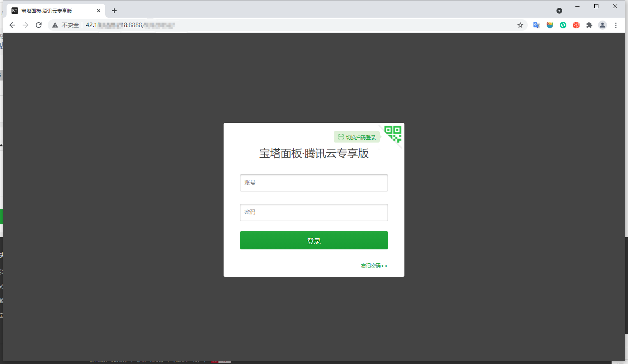Click the 宝塔面板·腾讯云专享版 heading text

click(x=314, y=154)
